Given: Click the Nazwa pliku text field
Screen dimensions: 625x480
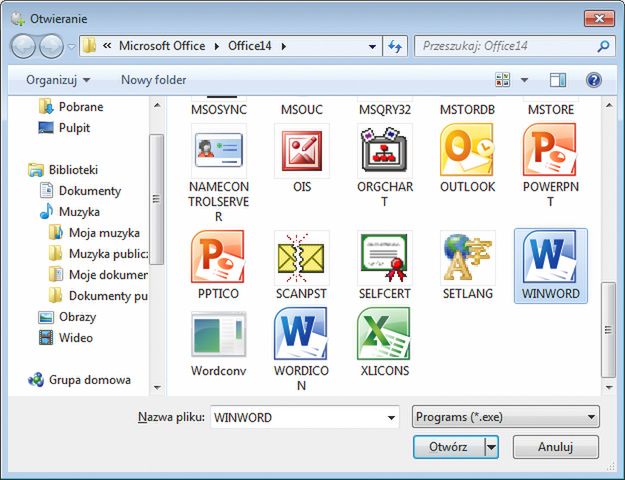Looking at the screenshot, I should 298,417.
